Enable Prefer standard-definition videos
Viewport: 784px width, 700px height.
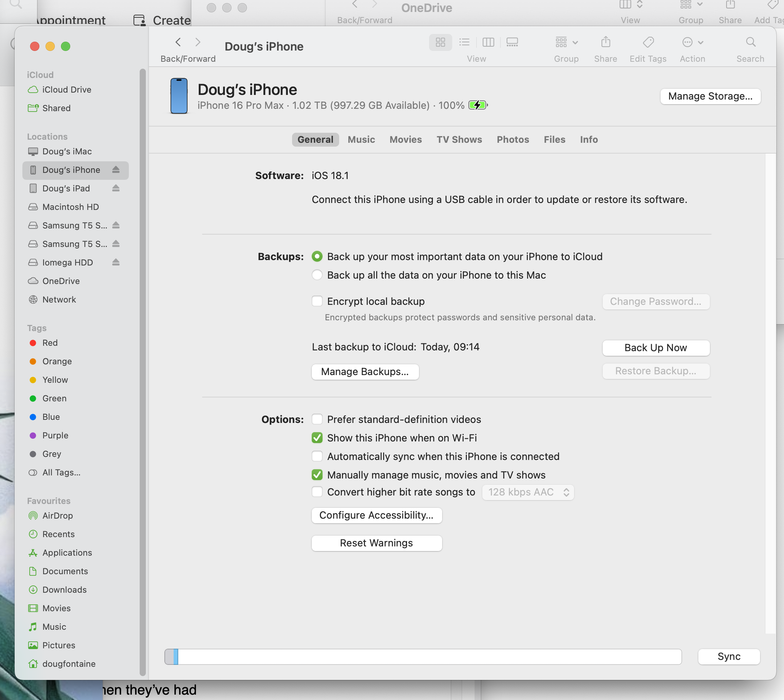click(317, 419)
